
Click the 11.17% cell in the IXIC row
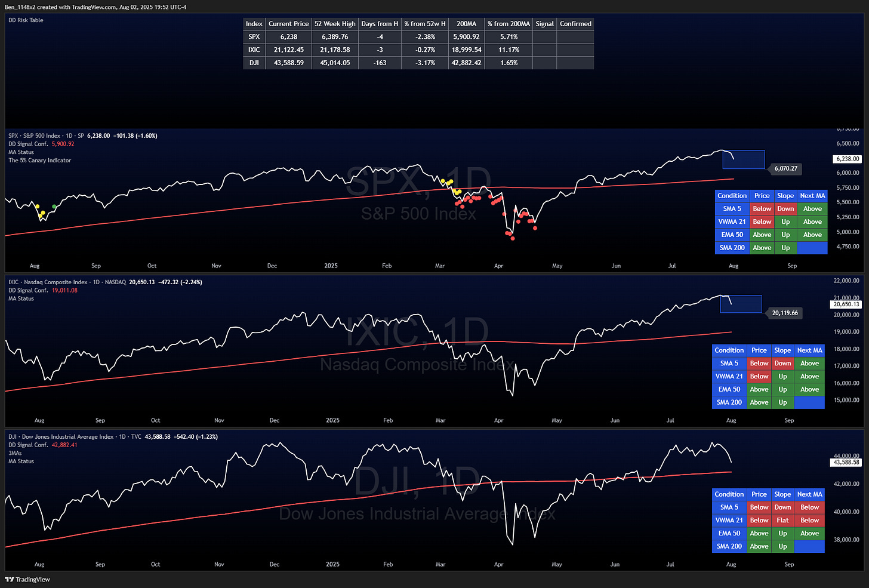[x=509, y=50]
